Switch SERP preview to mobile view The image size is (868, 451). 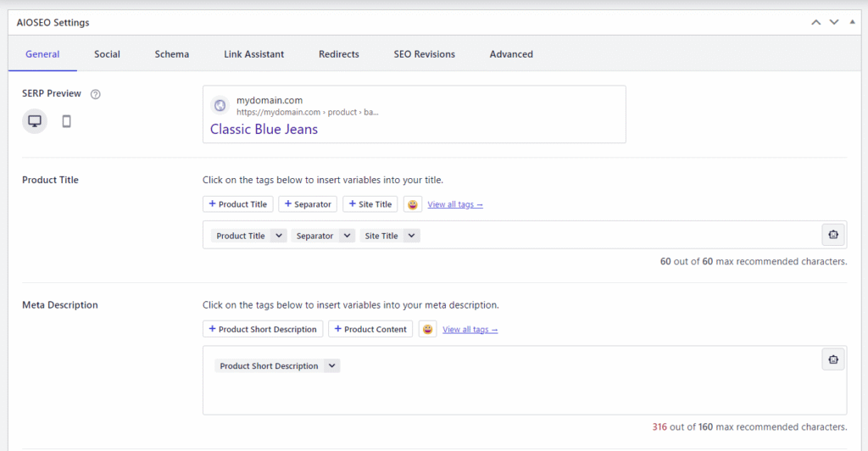[66, 121]
